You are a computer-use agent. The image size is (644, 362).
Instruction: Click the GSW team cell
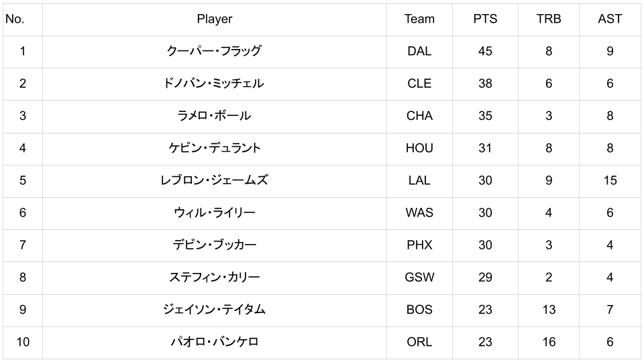pos(419,277)
